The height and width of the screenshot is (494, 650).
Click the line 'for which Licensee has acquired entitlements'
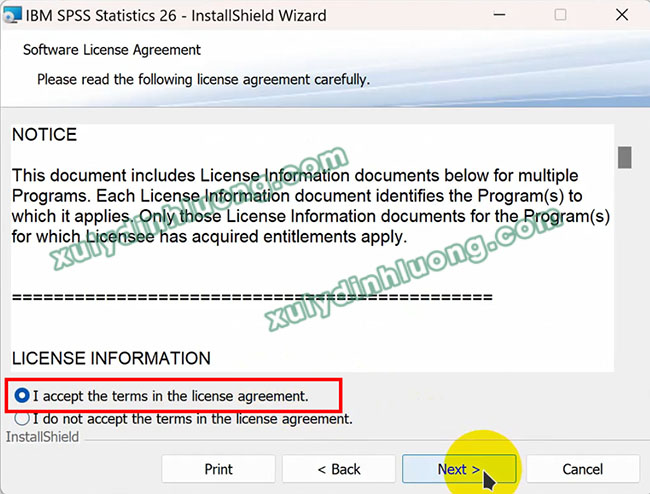point(209,237)
